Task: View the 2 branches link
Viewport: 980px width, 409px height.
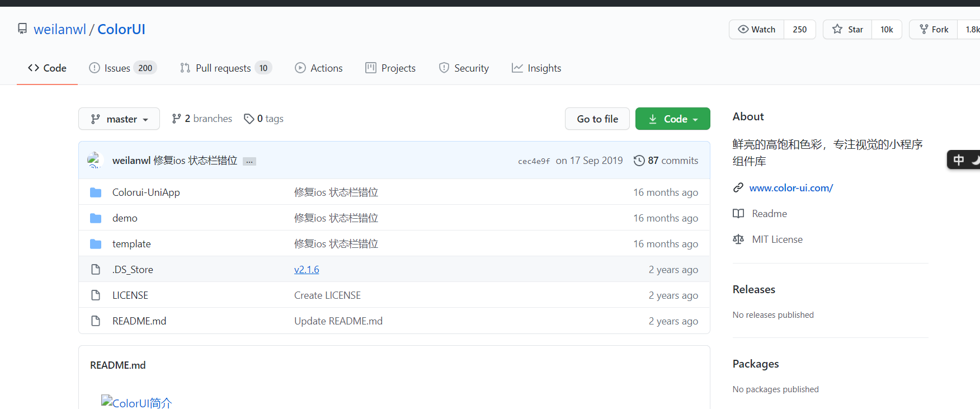Action: pos(202,119)
